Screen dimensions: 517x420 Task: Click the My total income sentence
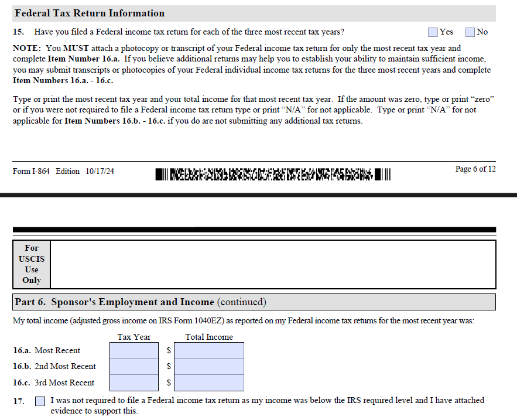(x=244, y=320)
